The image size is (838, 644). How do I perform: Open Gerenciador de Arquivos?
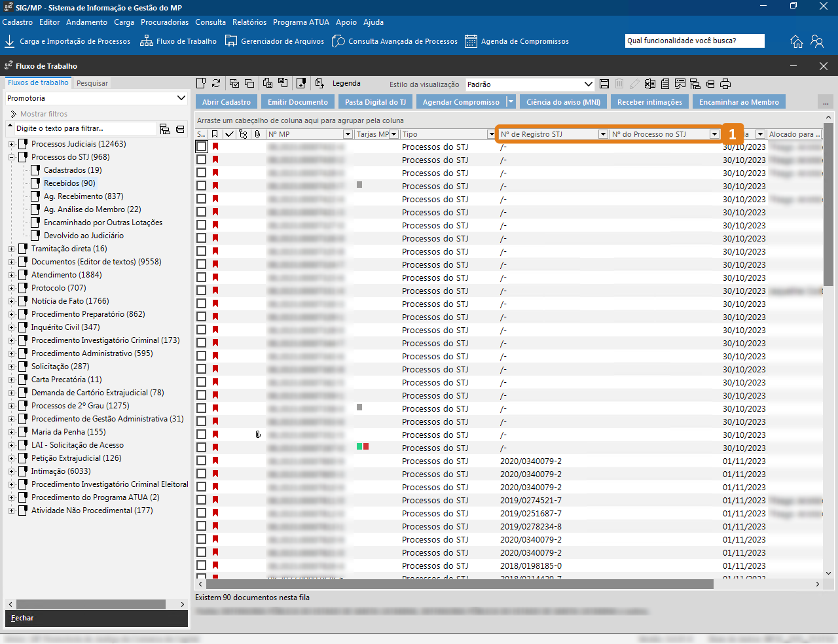274,41
